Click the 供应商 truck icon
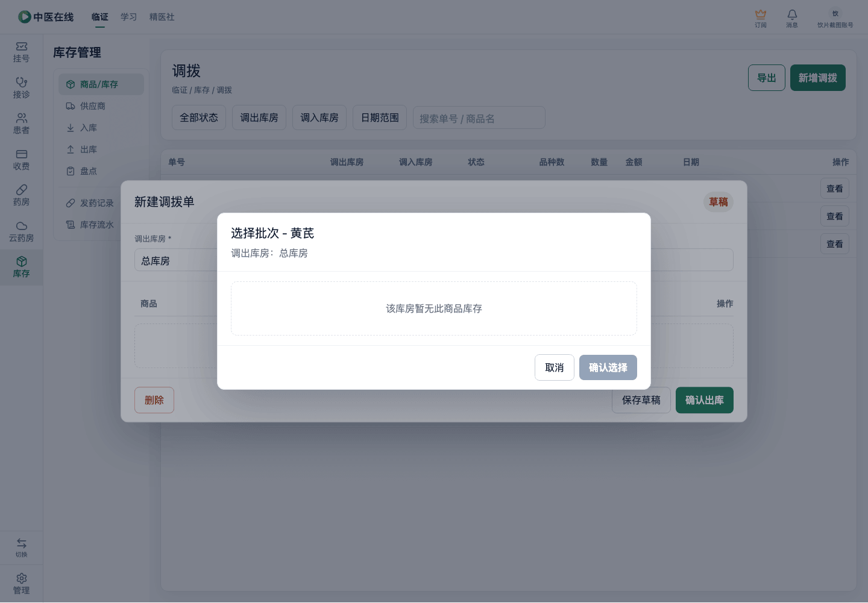The width and height of the screenshot is (868, 603). 71,106
